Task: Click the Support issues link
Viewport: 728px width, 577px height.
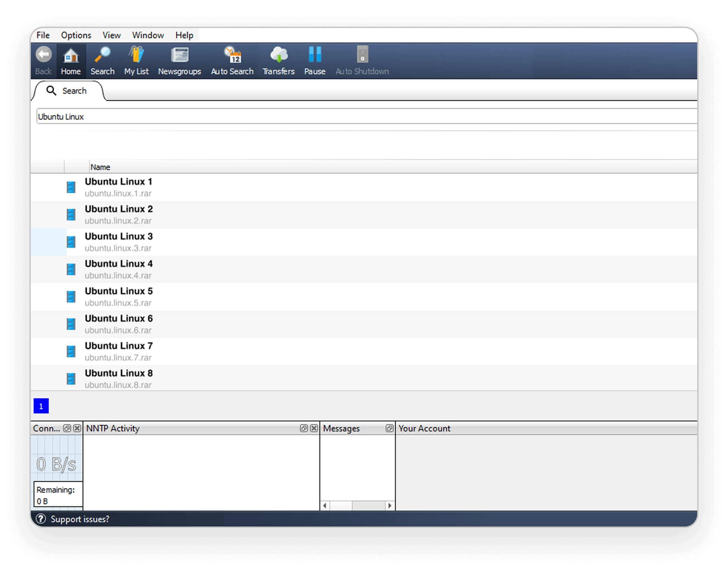Action: coord(80,519)
